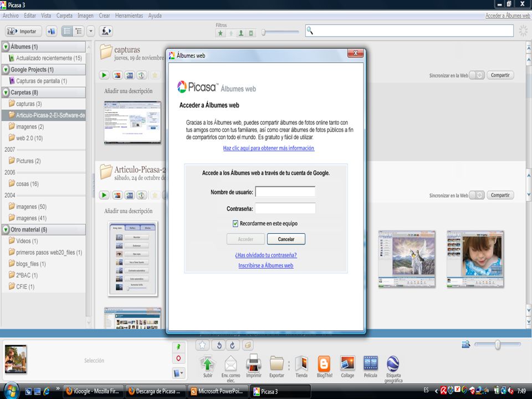
Task: Toggle video-only filter icon
Action: pyautogui.click(x=251, y=33)
